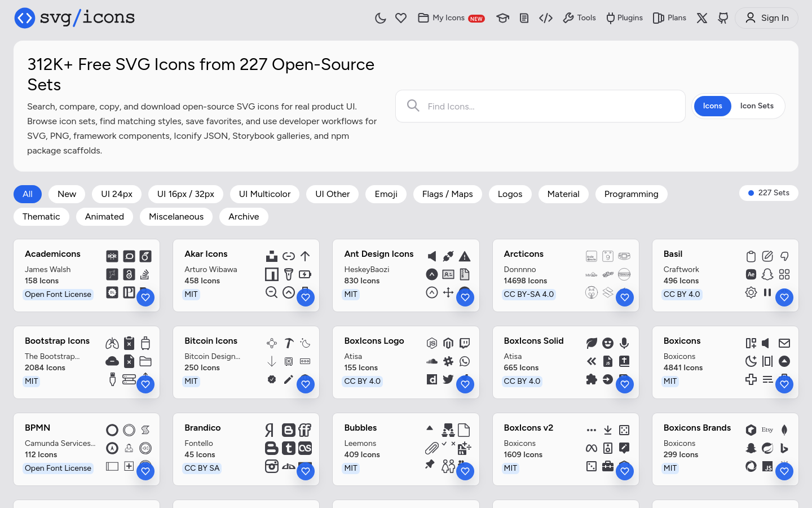Click the 227 Sets counter badge
The width and height of the screenshot is (812, 508).
pos(769,193)
